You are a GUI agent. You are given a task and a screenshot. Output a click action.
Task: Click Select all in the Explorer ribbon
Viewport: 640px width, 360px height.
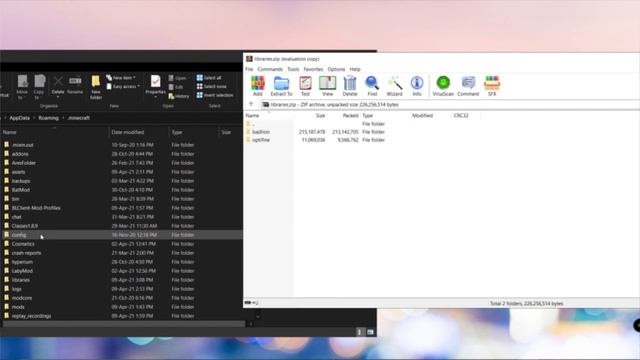click(x=209, y=78)
